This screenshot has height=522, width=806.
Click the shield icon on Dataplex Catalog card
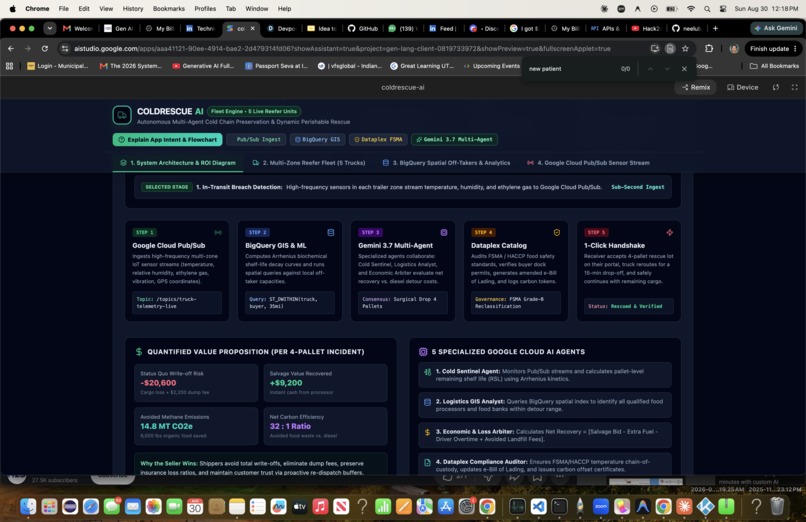click(x=557, y=232)
